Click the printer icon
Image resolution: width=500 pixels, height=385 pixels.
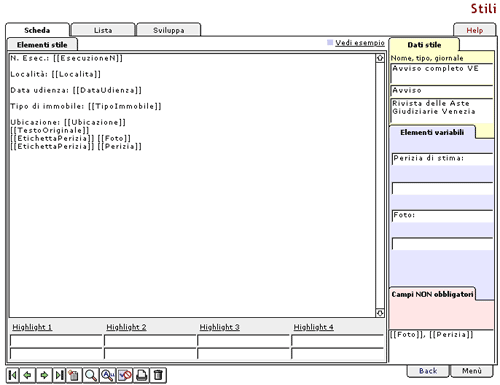pyautogui.click(x=142, y=375)
